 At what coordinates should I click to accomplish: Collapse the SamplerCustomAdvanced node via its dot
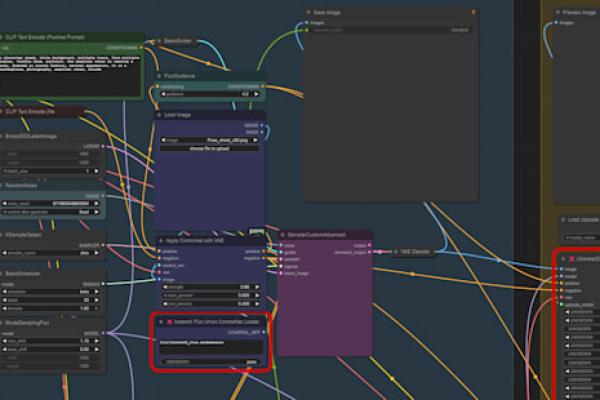283,235
